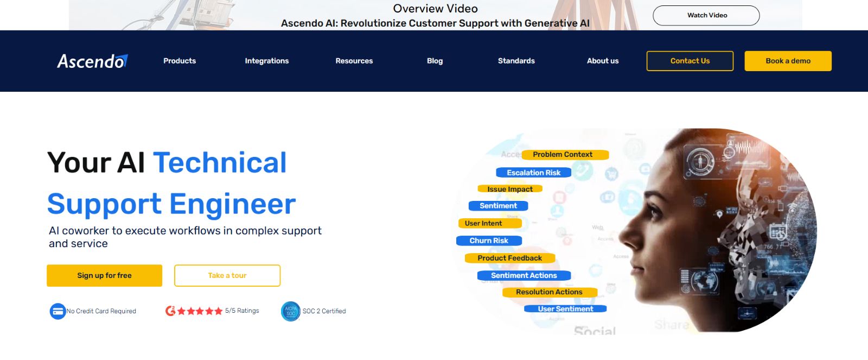Click the Sentiment tag
Viewport: 868px width, 360px height.
(x=499, y=206)
